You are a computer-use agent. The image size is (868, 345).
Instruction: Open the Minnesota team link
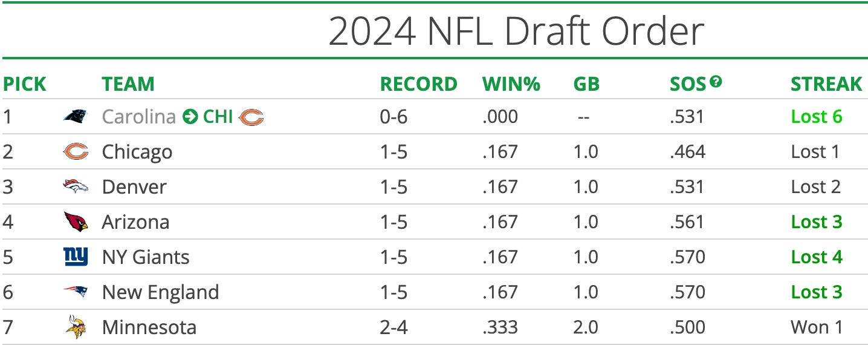[149, 327]
